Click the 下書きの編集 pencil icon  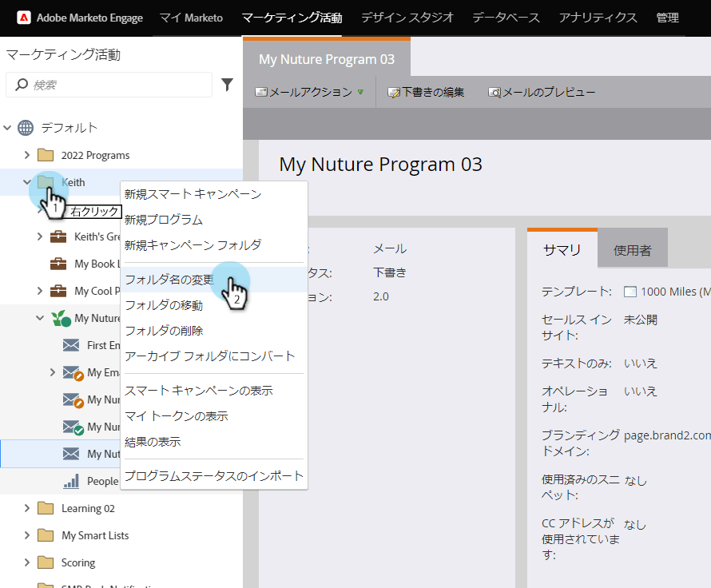coord(394,93)
